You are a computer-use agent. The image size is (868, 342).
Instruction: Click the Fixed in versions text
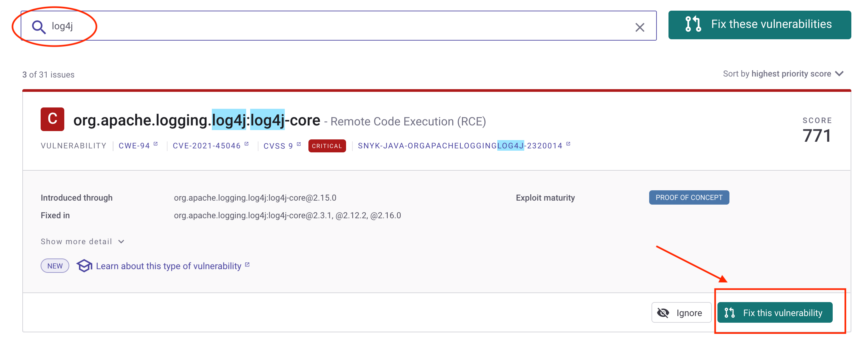click(287, 216)
